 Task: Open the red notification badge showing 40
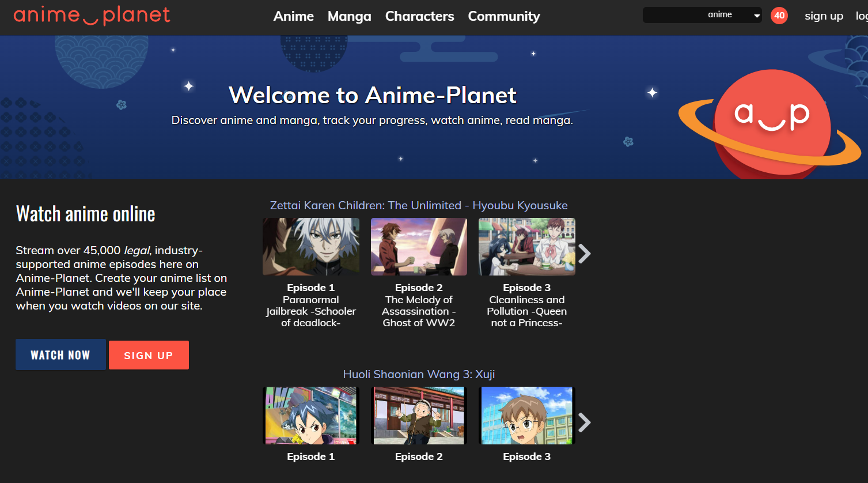[x=779, y=16]
